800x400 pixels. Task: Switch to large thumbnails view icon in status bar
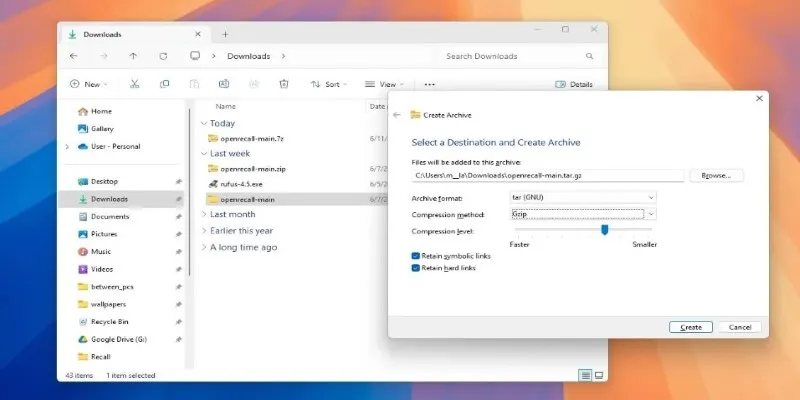pyautogui.click(x=599, y=376)
